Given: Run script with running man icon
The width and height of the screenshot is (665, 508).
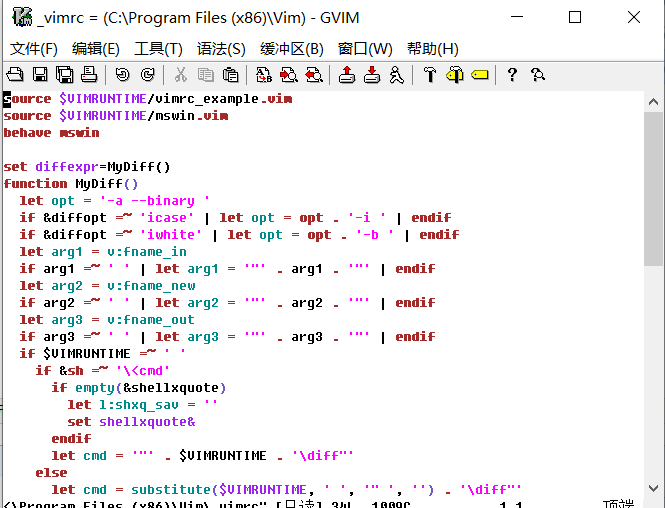Looking at the screenshot, I should click(x=397, y=75).
